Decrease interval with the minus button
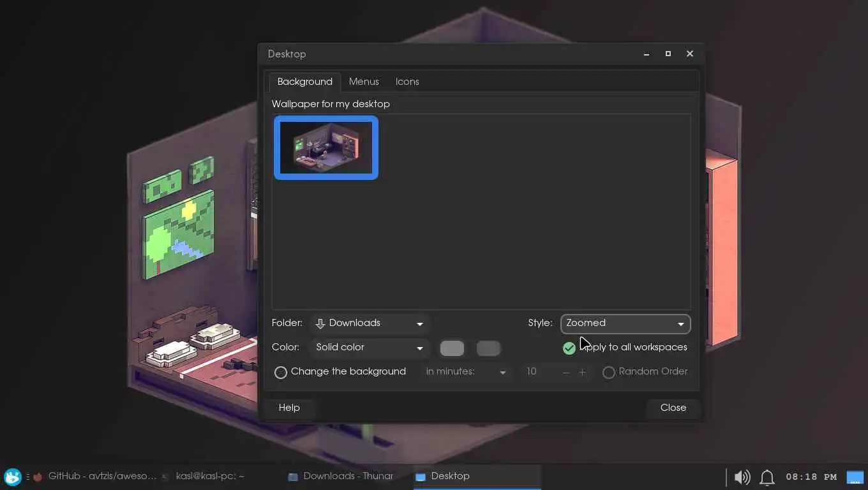 pos(566,372)
